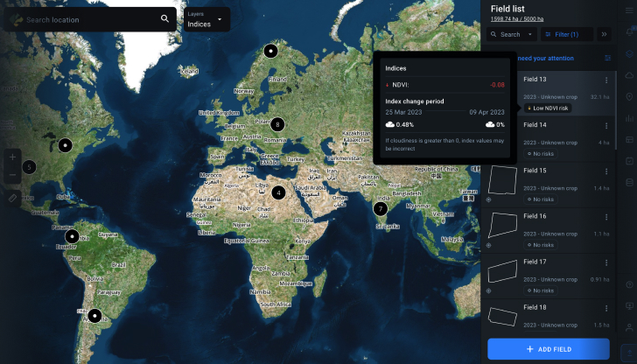637x364 pixels.
Task: Click the field list scrollbar
Action: click(616, 109)
